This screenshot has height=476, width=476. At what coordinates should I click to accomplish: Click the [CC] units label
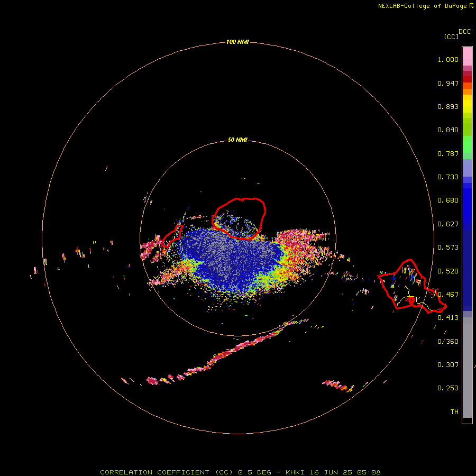tap(452, 36)
